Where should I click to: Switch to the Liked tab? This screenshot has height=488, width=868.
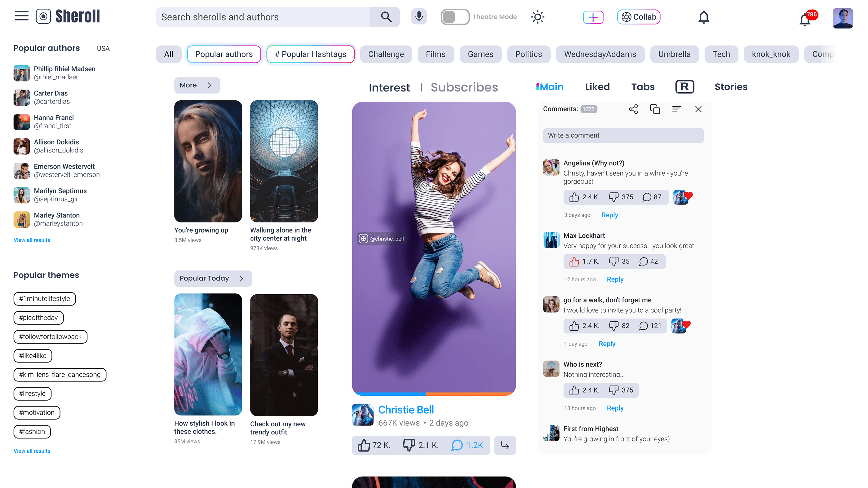point(597,87)
